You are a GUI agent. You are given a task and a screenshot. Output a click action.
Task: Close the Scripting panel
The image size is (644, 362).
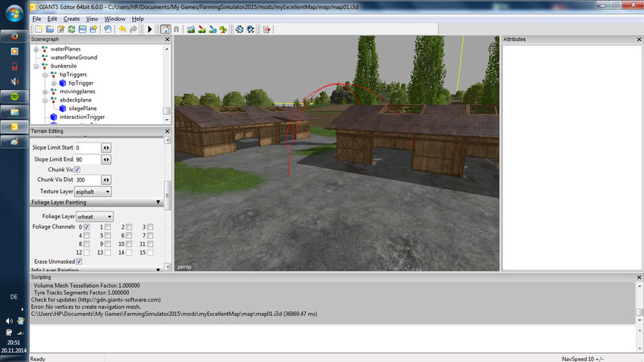pyautogui.click(x=639, y=278)
